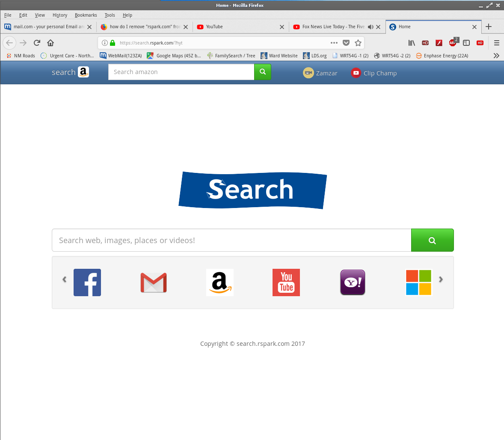Click the Firefox home button
Image resolution: width=504 pixels, height=440 pixels.
[x=50, y=43]
